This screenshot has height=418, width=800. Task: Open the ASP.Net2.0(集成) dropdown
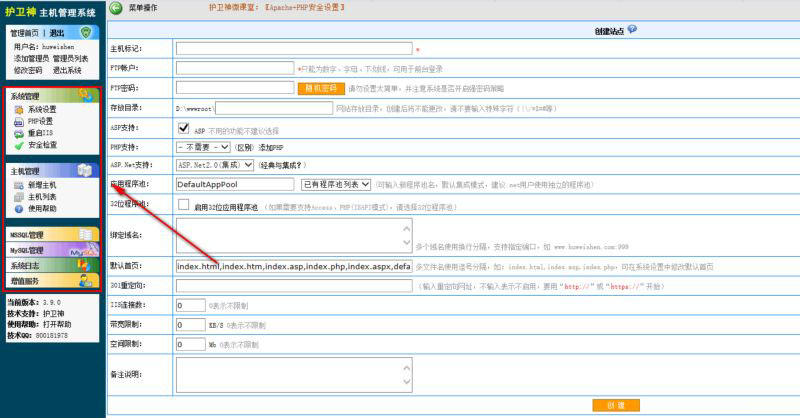(215, 165)
